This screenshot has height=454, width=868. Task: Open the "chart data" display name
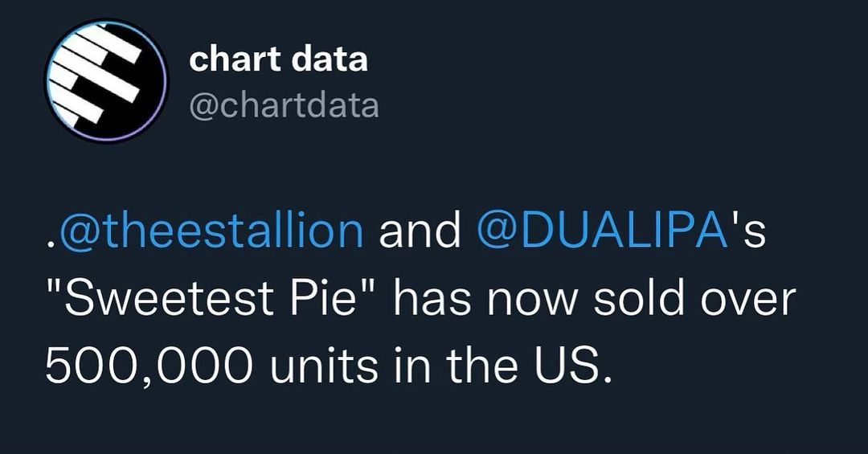278,60
